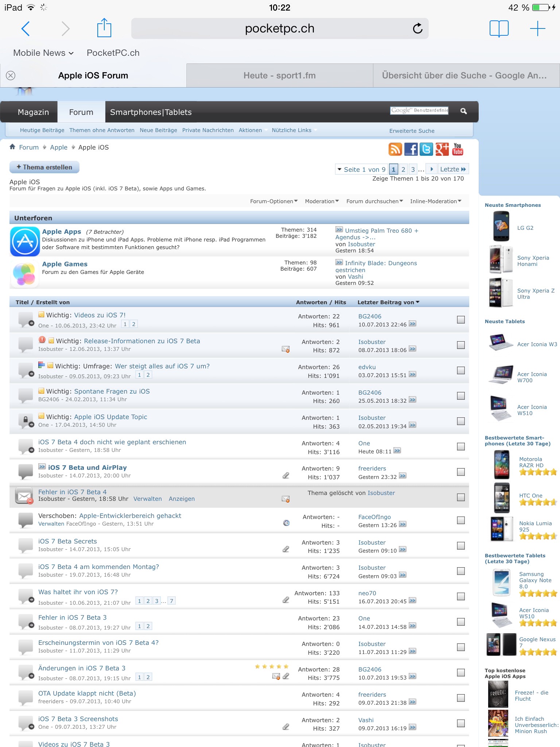Viewport: 560px width, 747px height.
Task: Open thread iOS 7 Beta Secrets
Action: [67, 541]
